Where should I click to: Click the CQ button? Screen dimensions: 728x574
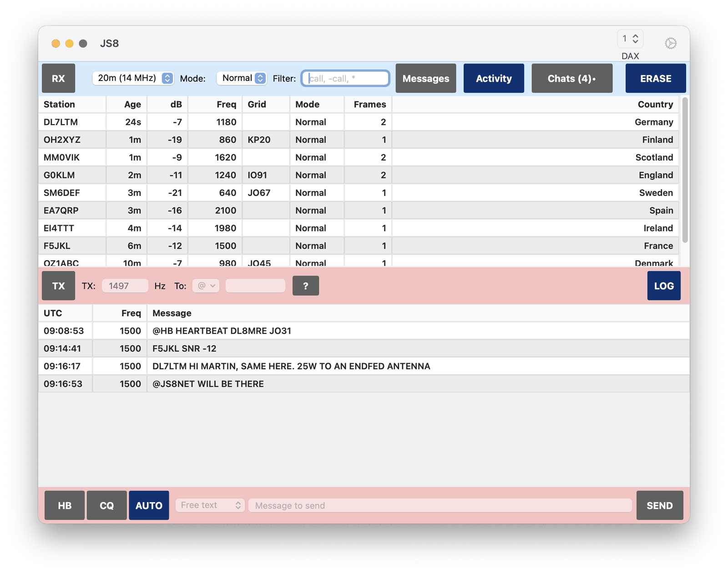coord(107,505)
